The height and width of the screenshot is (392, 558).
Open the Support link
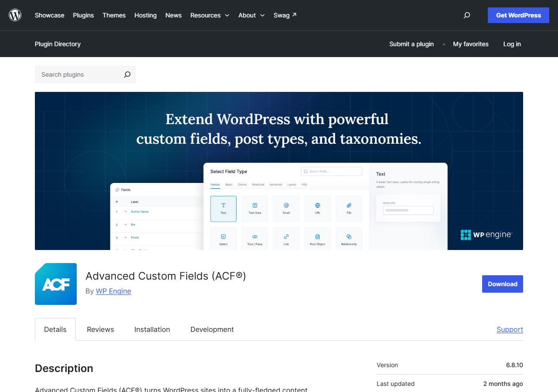point(510,329)
